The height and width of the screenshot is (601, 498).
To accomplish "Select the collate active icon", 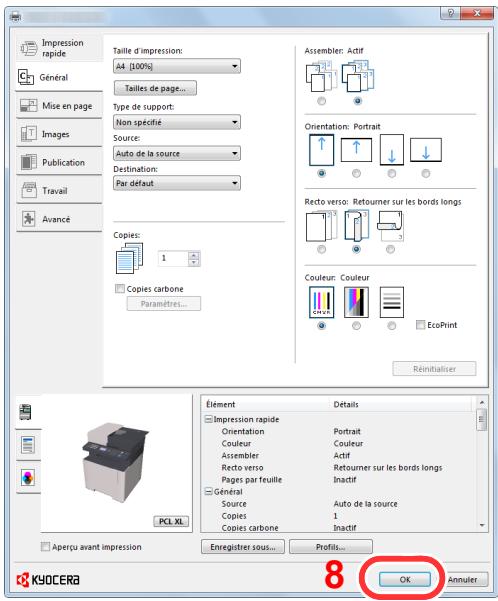I will tap(357, 77).
